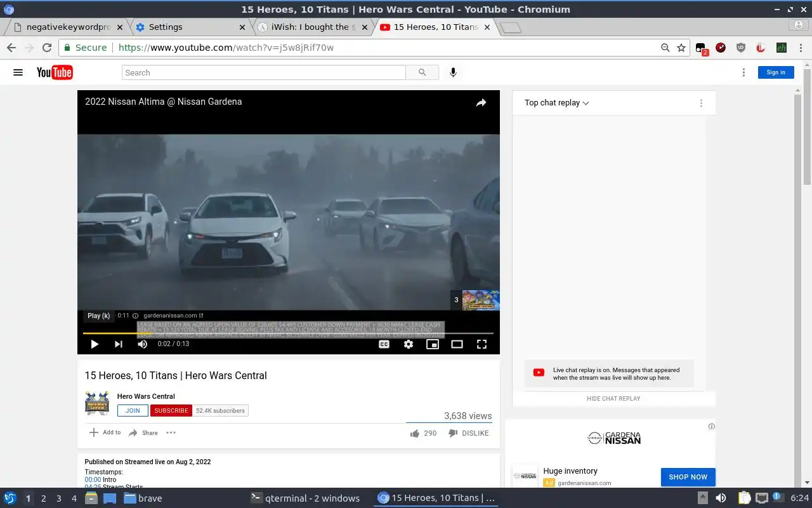The image size is (812, 508).
Task: Focus the YouTube search field
Action: coord(264,72)
